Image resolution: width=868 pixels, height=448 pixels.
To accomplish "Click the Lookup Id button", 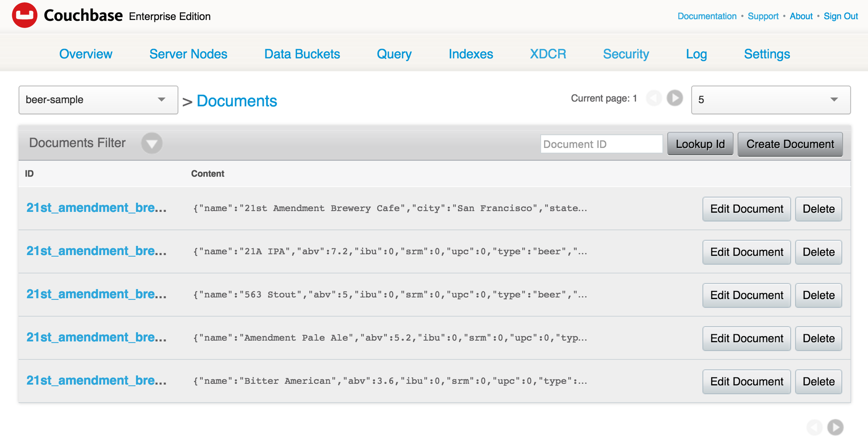I will coord(700,144).
